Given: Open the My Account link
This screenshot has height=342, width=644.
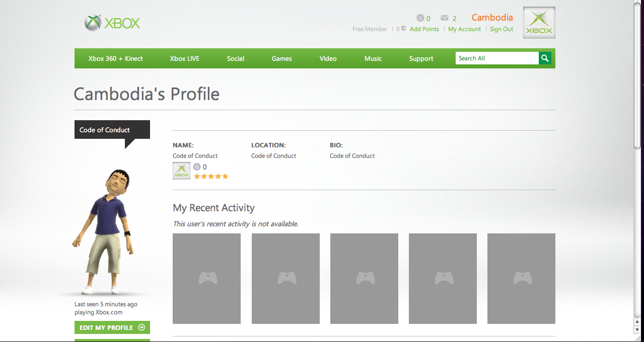Looking at the screenshot, I should [464, 29].
